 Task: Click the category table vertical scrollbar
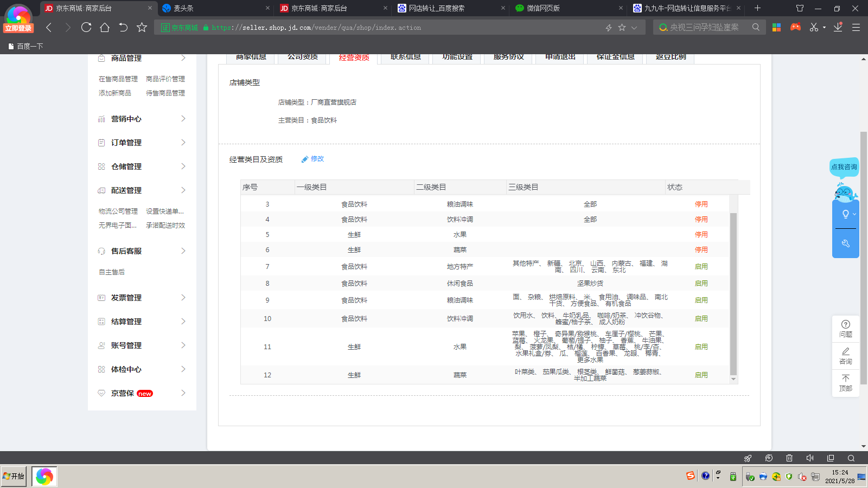(733, 294)
